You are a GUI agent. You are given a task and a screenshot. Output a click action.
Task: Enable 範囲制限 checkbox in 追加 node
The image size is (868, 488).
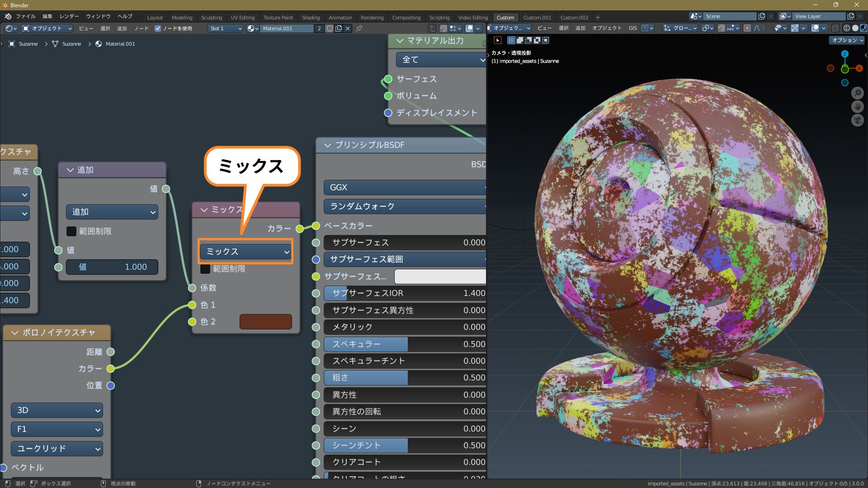click(x=71, y=231)
